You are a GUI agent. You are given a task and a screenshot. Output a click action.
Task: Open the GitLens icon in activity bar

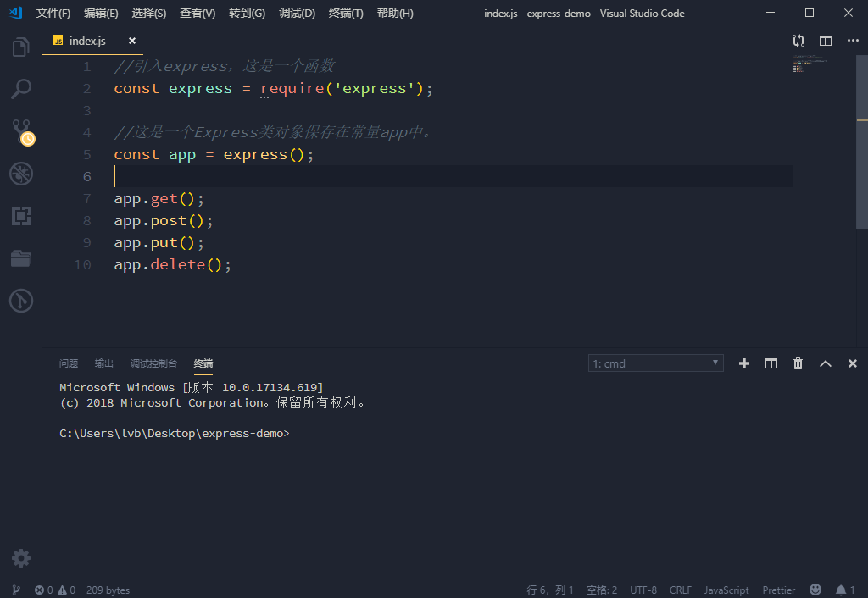pos(21,301)
